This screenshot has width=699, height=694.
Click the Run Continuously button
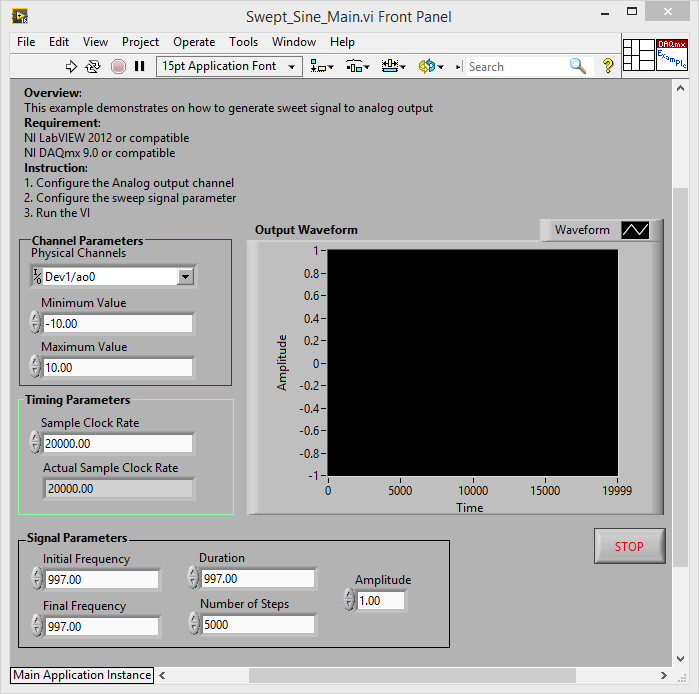pyautogui.click(x=93, y=67)
